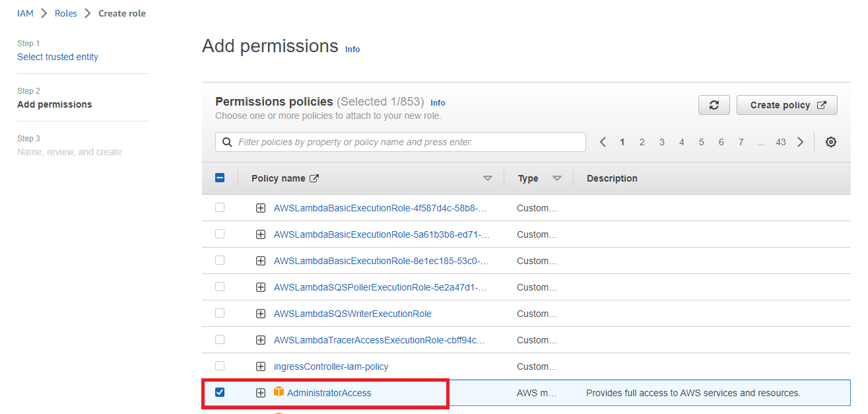Open AWSLambdaSQSPollerExecutionRole-5e2a47d1 policy link
The width and height of the screenshot is (868, 414).
click(x=380, y=287)
